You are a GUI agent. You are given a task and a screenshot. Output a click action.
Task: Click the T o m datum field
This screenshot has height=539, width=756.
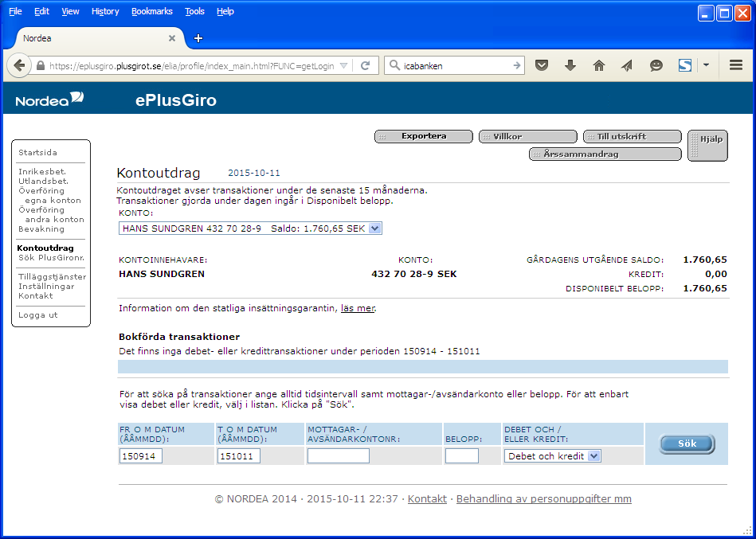tap(239, 455)
